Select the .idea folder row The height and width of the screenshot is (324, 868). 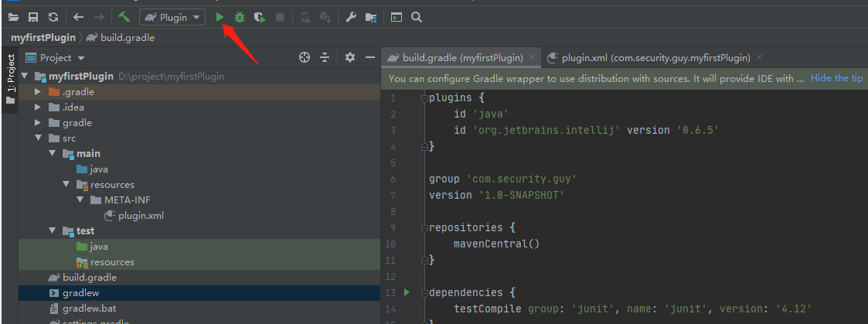click(199, 107)
